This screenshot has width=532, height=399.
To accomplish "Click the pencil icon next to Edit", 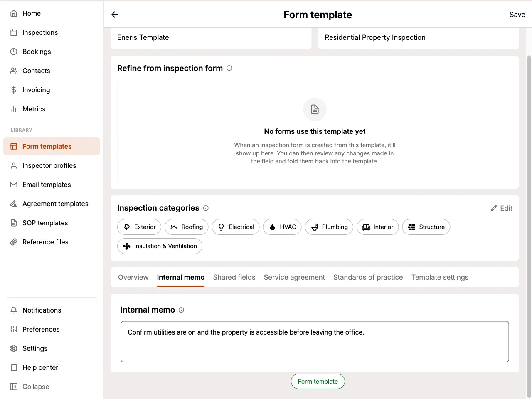I will point(494,208).
